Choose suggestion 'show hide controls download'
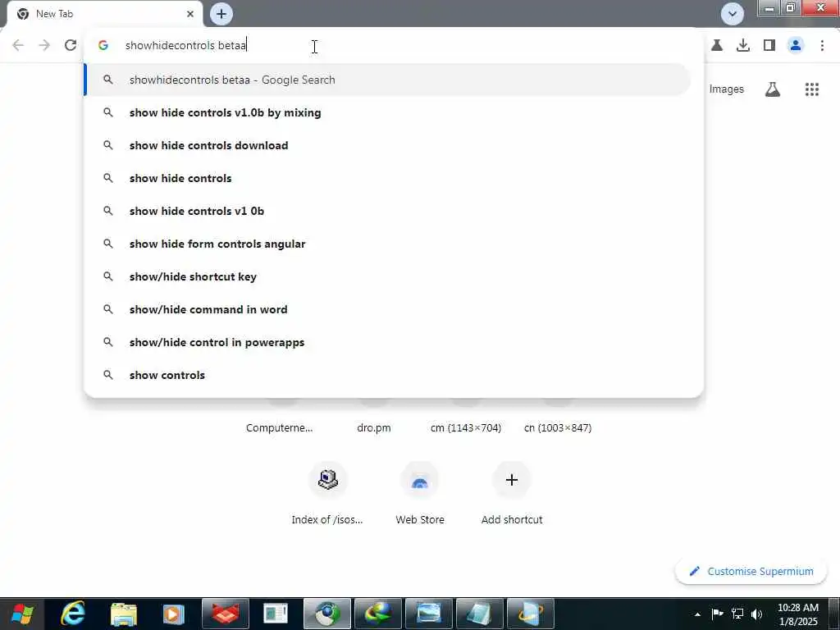Viewport: 840px width, 630px height. (388, 145)
